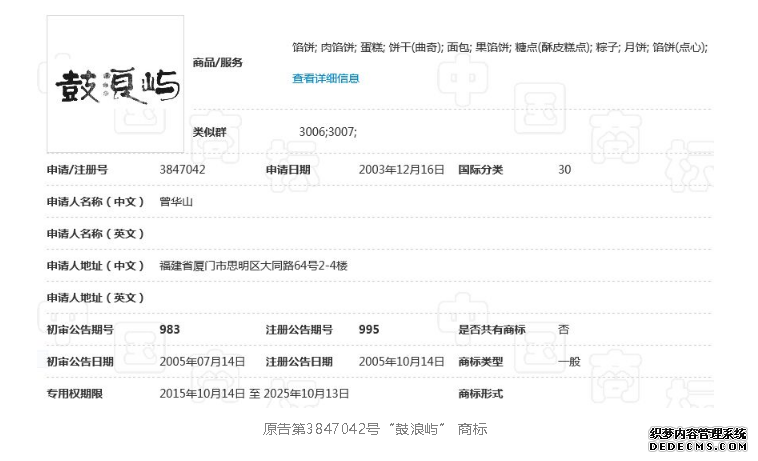
Task: Click the 专用权期限 label
Action: (x=75, y=394)
